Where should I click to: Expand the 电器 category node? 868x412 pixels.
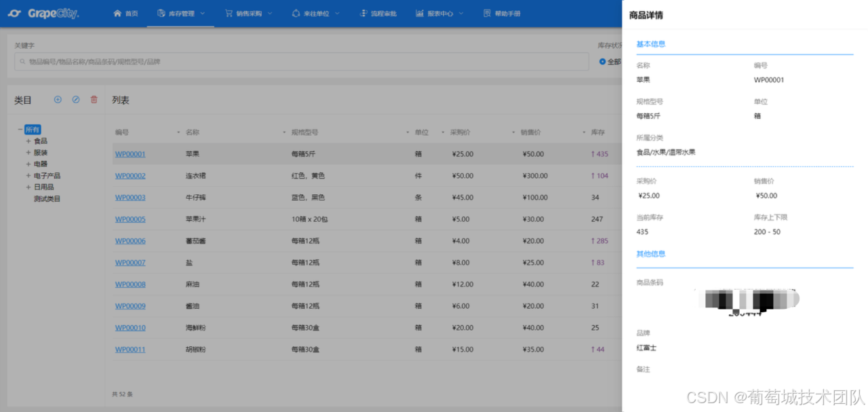28,164
